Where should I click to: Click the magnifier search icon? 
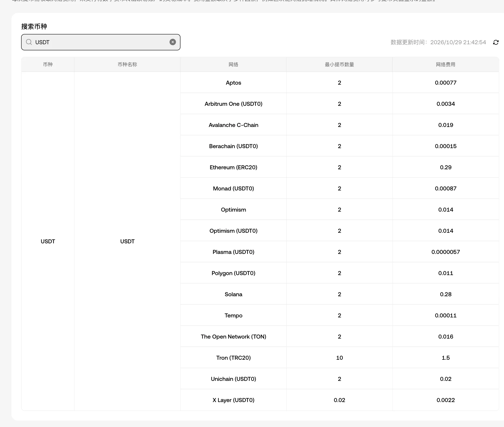click(x=29, y=42)
